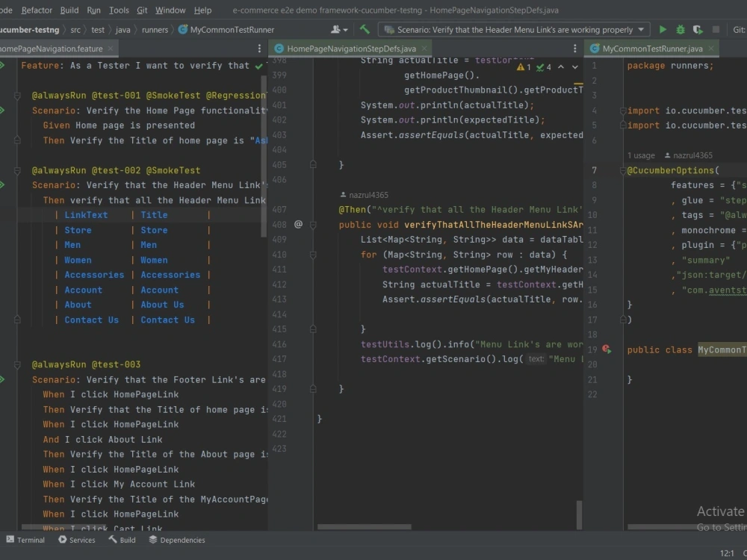
Task: Expand the user account dropdown in toolbar
Action: [339, 30]
